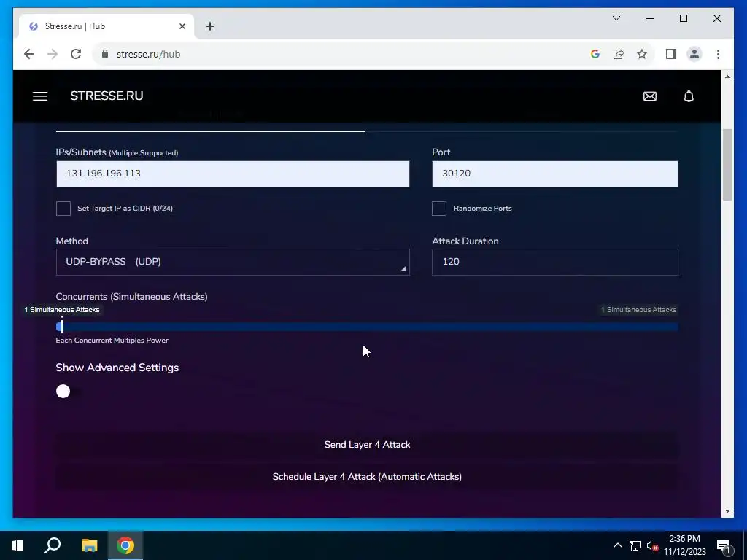
Task: Click the 'Method' field label
Action: coord(72,241)
